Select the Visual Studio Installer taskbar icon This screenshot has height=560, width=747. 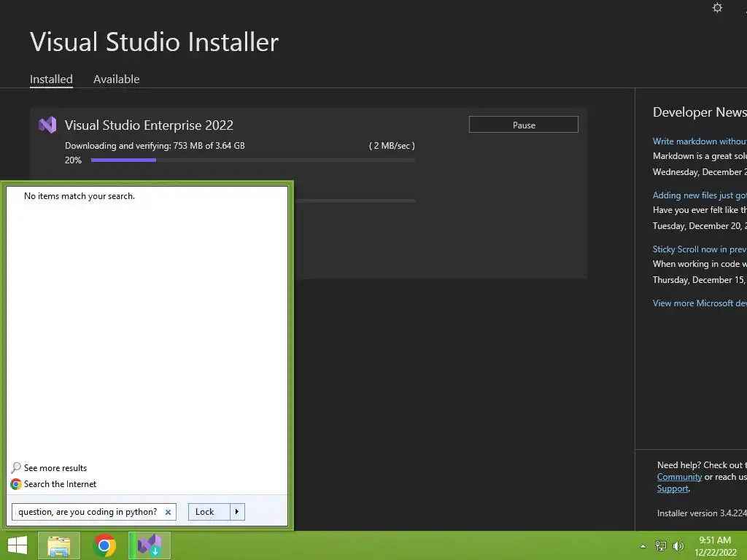[150, 545]
